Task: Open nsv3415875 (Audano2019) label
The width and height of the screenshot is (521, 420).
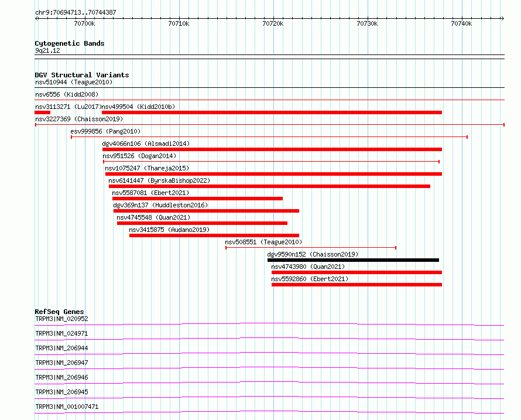Action: coord(169,230)
